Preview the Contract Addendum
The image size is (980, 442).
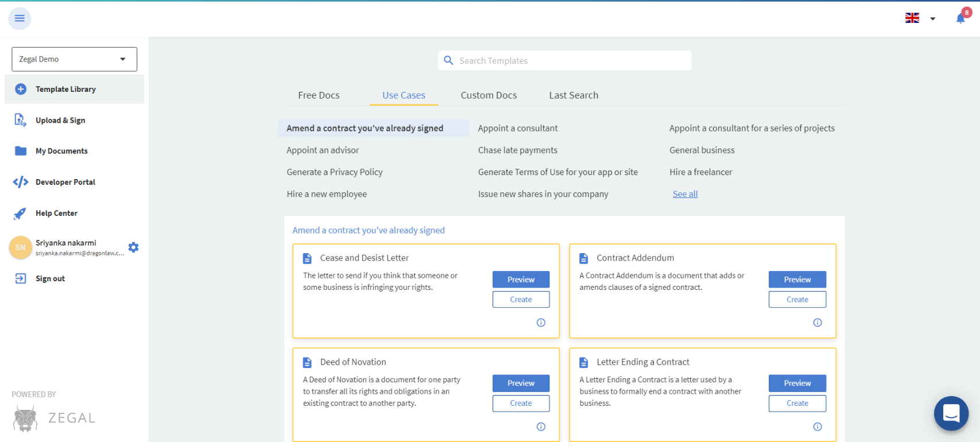(x=797, y=280)
